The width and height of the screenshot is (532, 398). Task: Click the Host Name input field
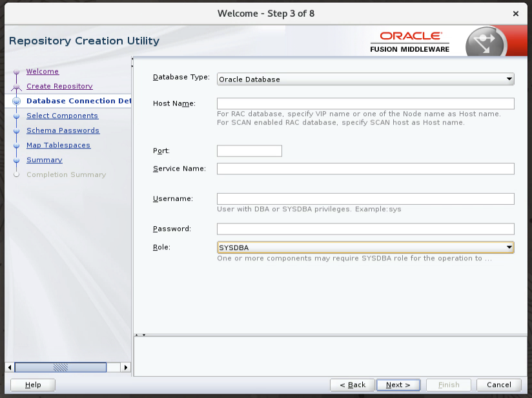point(365,103)
